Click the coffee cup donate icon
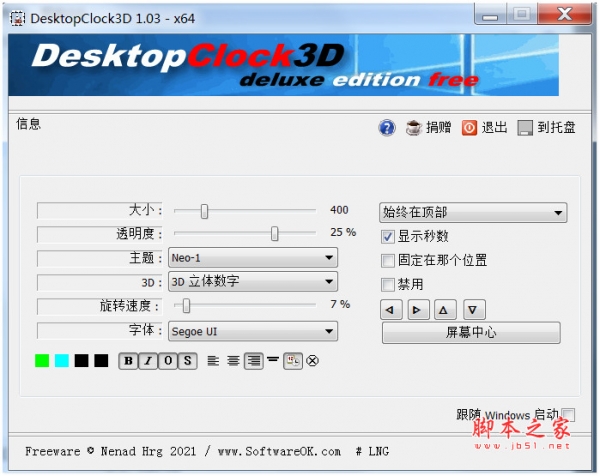600x476 pixels. [x=413, y=127]
